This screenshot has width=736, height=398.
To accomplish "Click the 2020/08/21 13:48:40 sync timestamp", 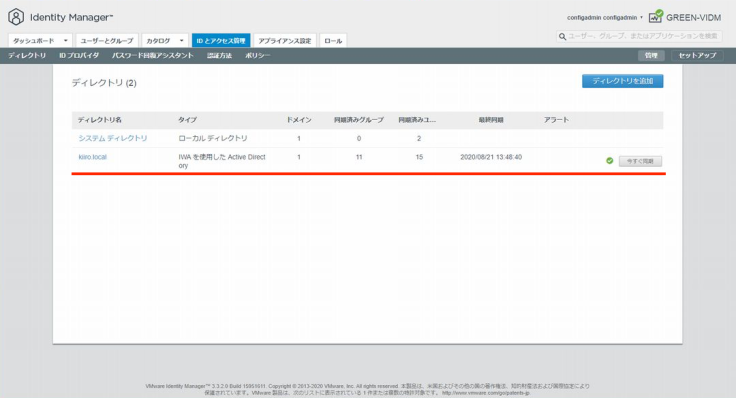I will click(x=491, y=157).
